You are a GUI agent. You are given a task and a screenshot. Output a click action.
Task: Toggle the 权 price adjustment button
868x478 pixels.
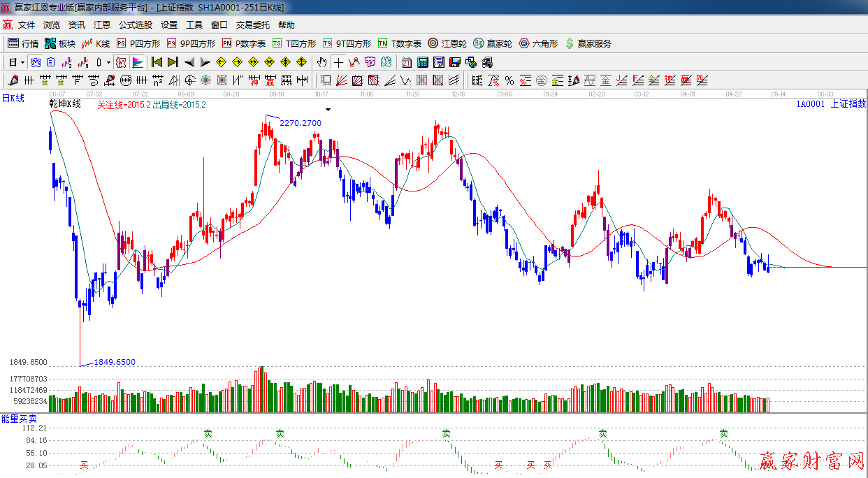[x=121, y=62]
